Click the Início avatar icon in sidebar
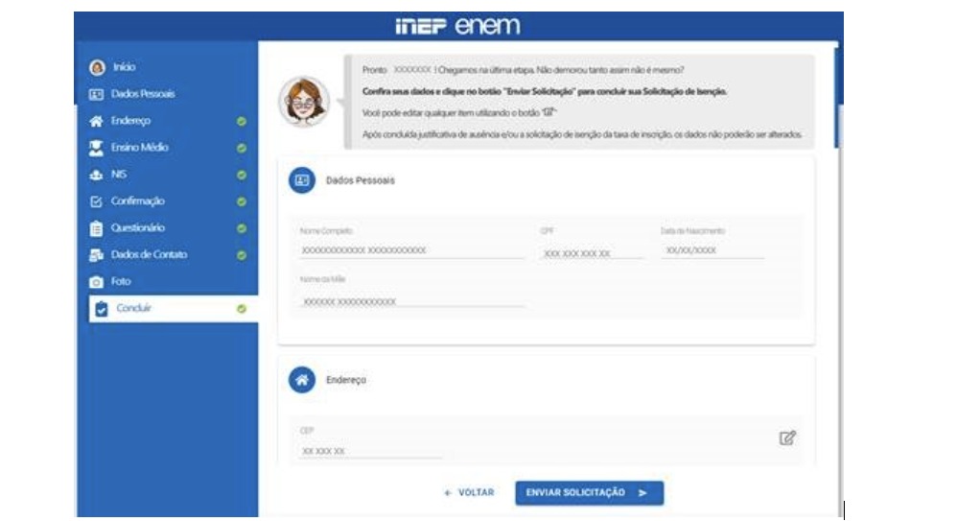Viewport: 980px width, 521px height. [97, 67]
